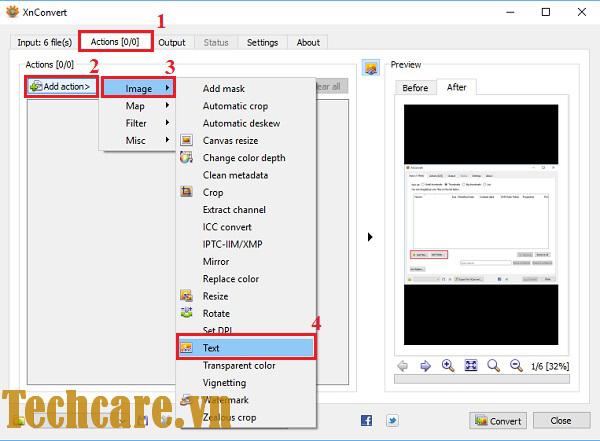Viewport: 600px width, 441px height.
Task: Expand the Filter submenu
Action: [x=138, y=123]
